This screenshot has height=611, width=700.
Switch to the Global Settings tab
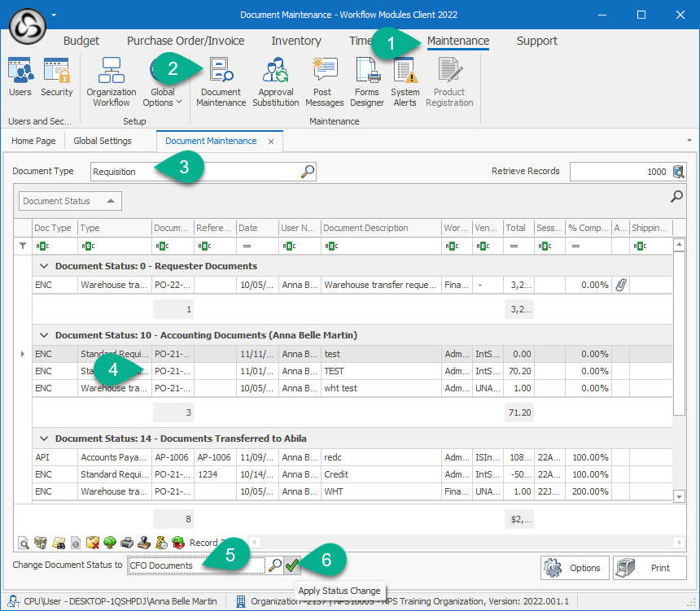[103, 141]
